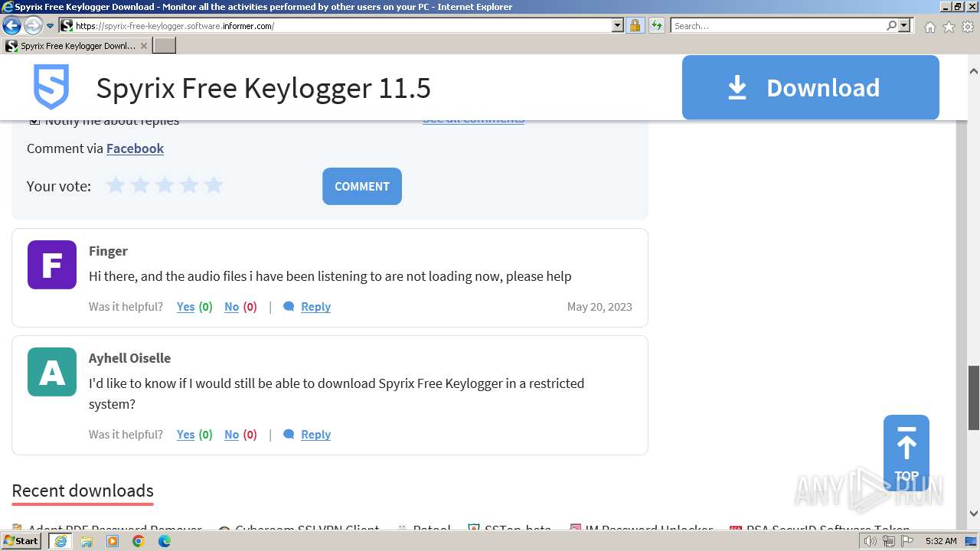
Task: Click the TOP scroll-to-top button
Action: click(906, 453)
